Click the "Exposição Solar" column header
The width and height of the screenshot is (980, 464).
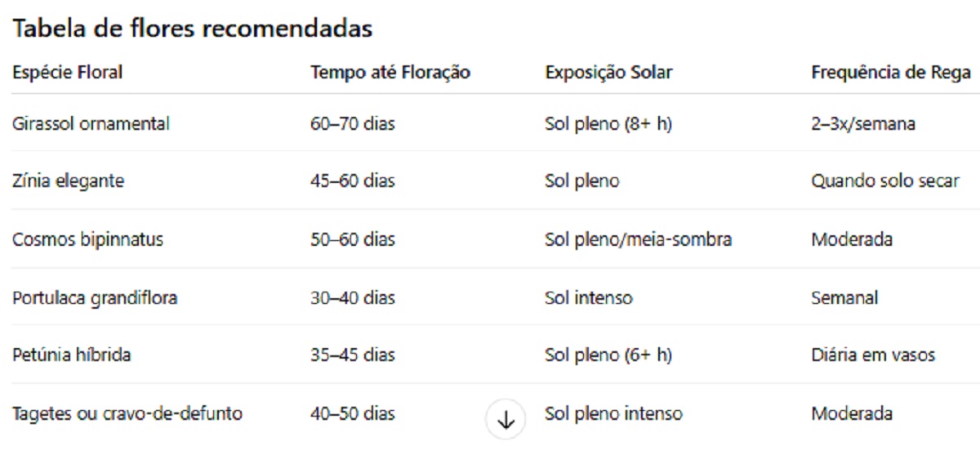(x=608, y=73)
